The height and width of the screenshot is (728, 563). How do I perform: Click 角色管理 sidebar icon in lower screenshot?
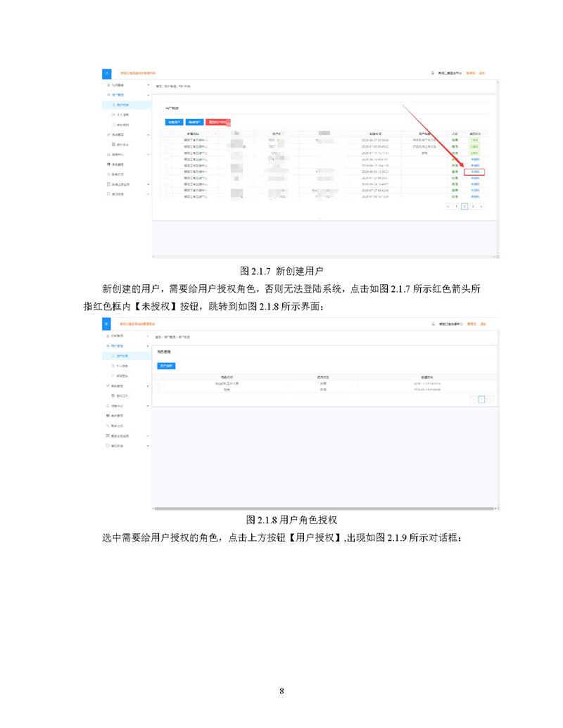coord(106,416)
